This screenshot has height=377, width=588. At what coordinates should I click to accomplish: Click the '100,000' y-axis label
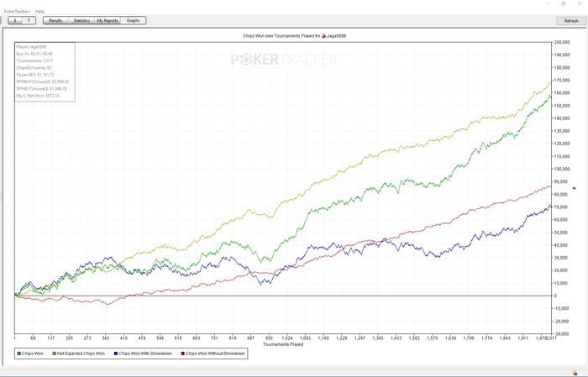[x=562, y=169]
